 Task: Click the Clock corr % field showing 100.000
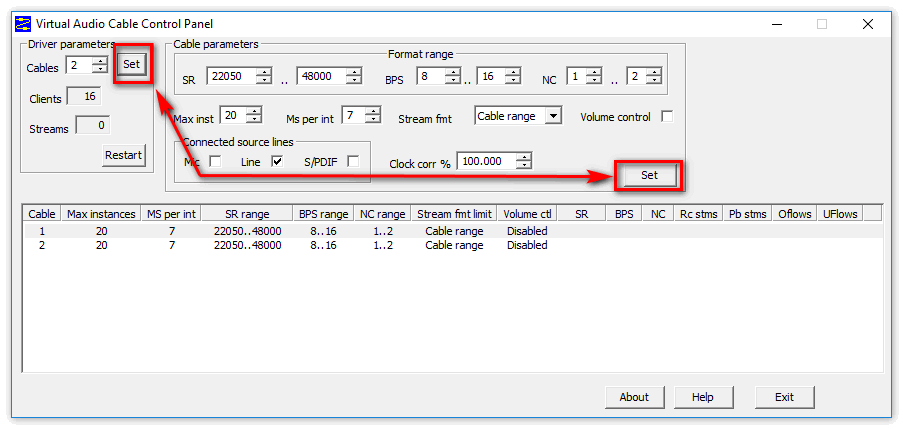coord(487,161)
